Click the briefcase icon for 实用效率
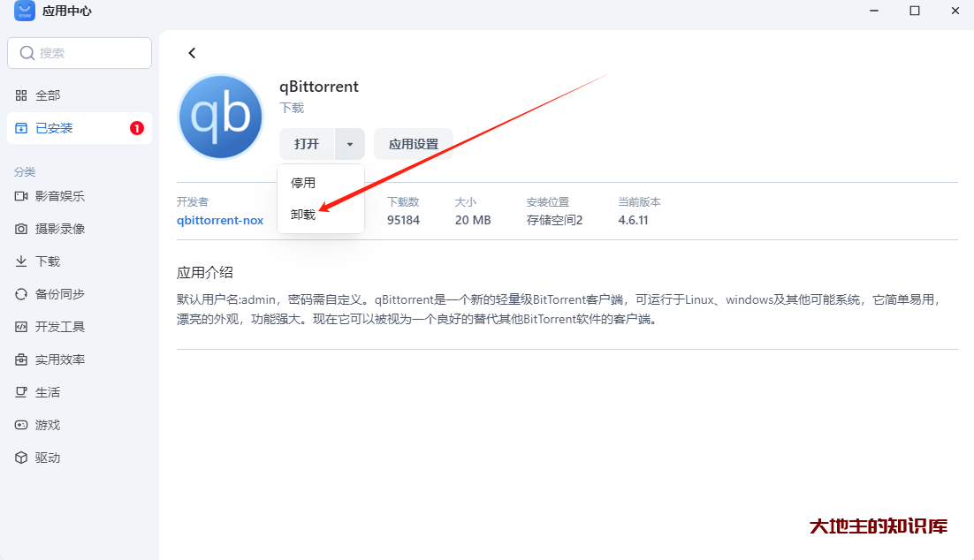Viewport: 974px width, 560px height. point(21,359)
